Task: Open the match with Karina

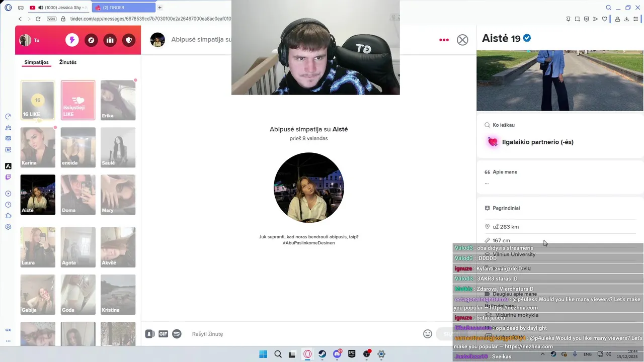Action: click(x=38, y=147)
